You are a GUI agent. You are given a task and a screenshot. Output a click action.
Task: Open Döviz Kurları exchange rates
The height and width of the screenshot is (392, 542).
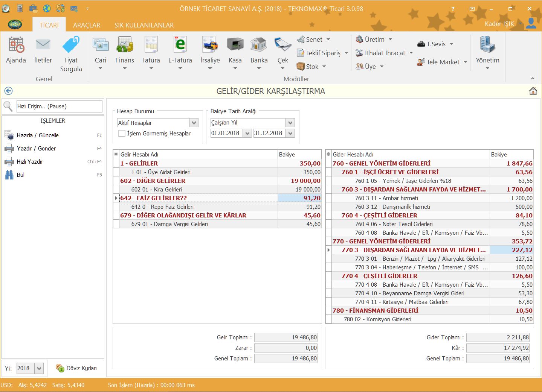click(x=77, y=368)
